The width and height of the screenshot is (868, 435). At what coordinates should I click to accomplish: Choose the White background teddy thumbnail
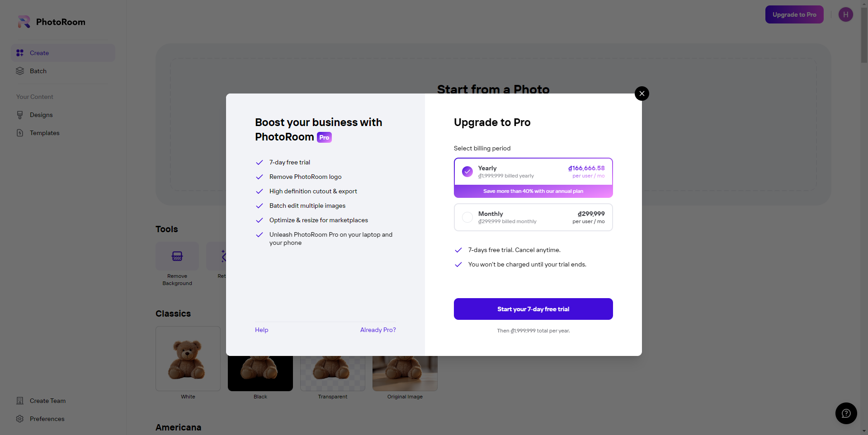pos(188,359)
